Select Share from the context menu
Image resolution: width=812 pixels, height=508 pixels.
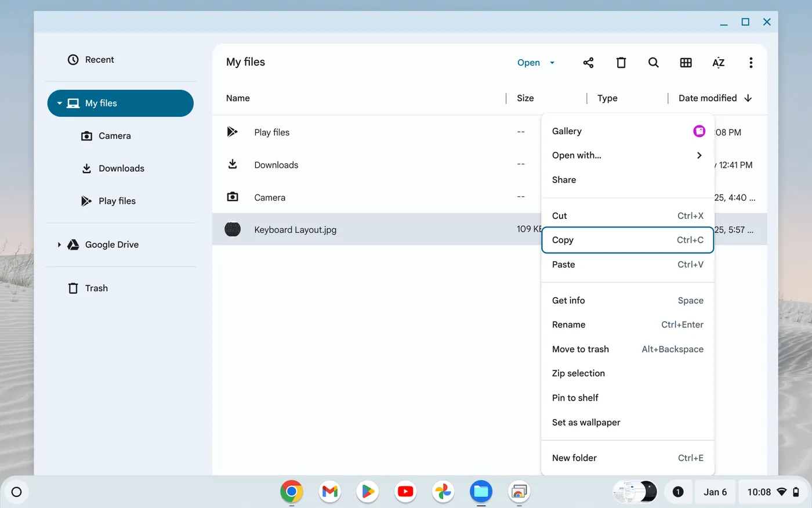pyautogui.click(x=628, y=180)
